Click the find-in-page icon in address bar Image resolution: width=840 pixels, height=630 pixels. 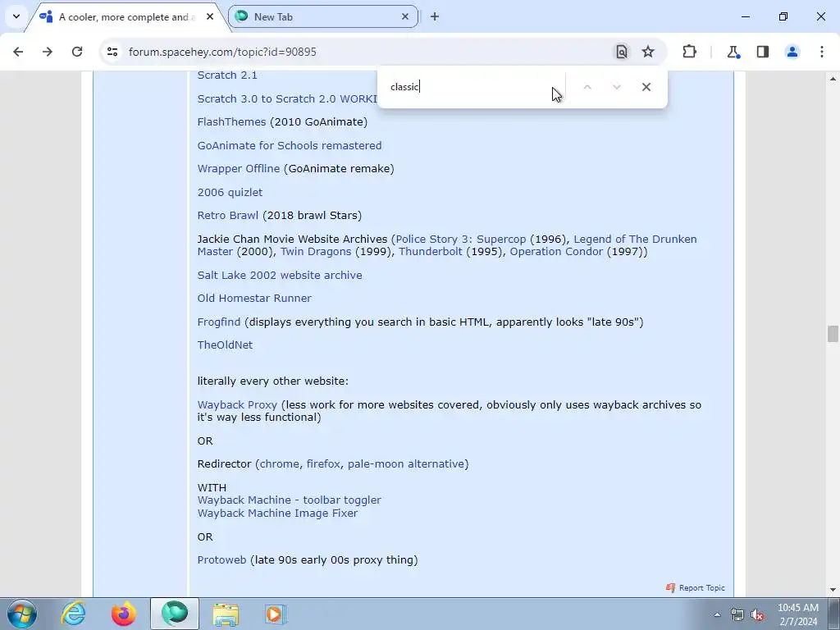622,52
